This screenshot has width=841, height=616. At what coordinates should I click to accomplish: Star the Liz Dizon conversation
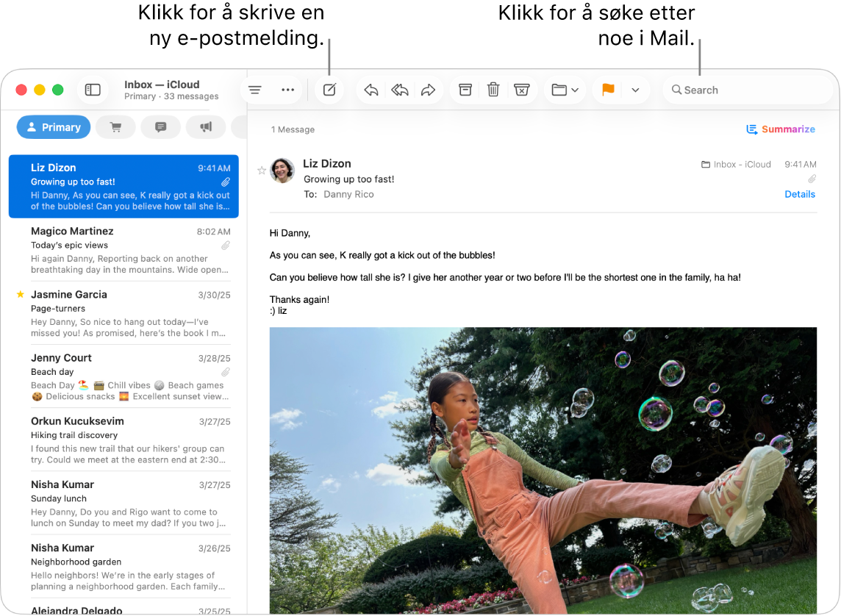[262, 171]
